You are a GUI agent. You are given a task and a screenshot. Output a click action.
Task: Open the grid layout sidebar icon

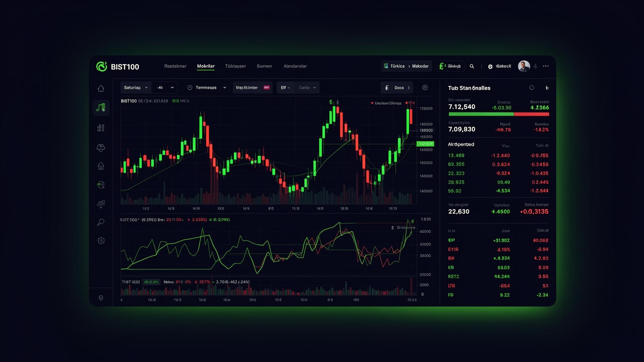101,128
